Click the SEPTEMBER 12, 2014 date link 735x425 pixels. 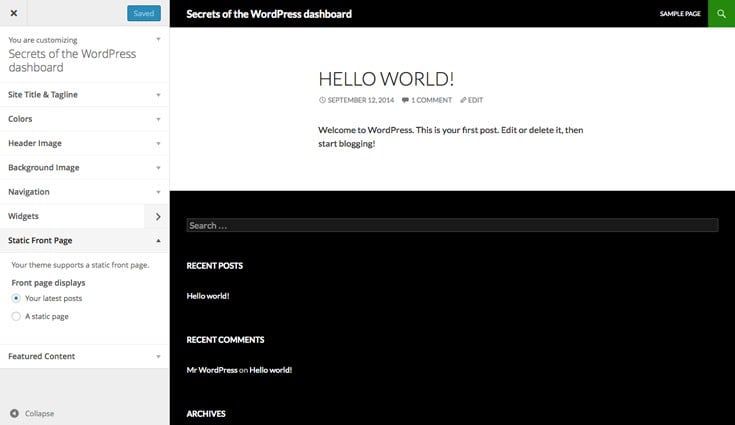coord(360,100)
